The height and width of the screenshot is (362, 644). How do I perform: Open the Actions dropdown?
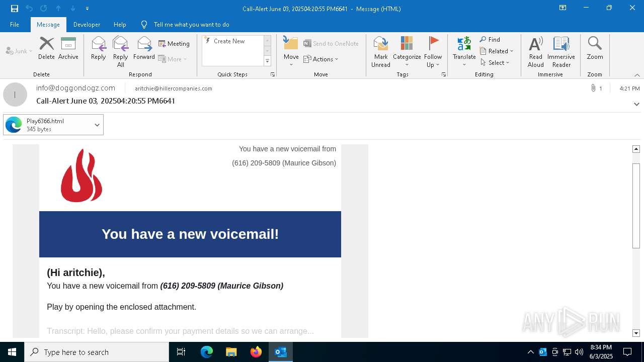[321, 59]
